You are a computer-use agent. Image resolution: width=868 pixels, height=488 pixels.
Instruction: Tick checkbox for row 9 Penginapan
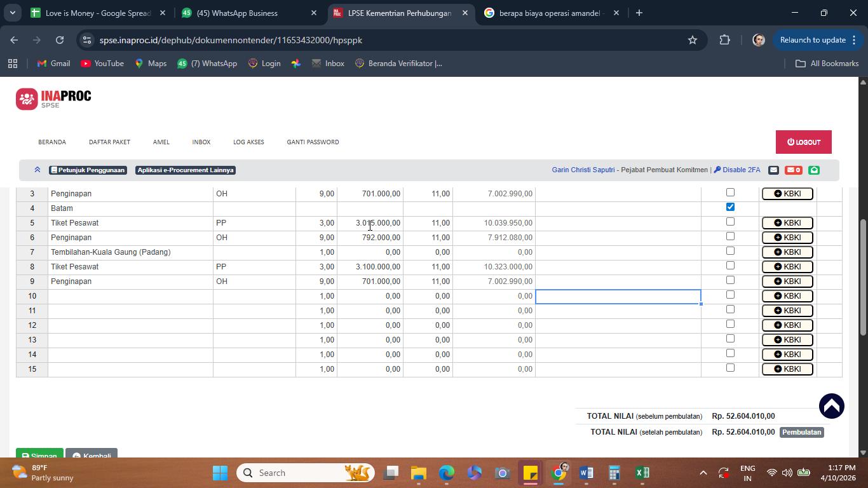(x=730, y=280)
